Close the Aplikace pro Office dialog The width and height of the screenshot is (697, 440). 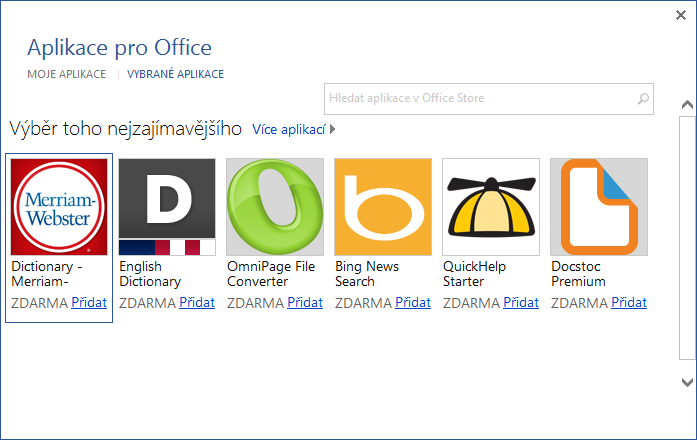pyautogui.click(x=681, y=15)
